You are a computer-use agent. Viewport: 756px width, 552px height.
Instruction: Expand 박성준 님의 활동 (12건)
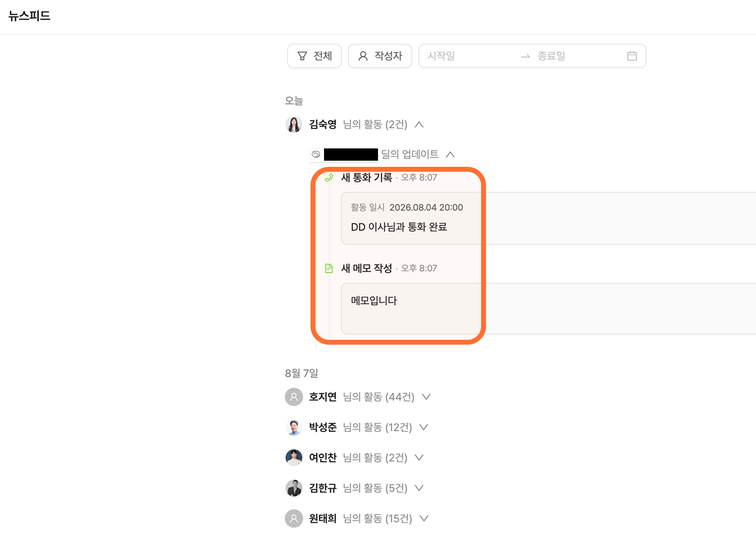pyautogui.click(x=424, y=427)
